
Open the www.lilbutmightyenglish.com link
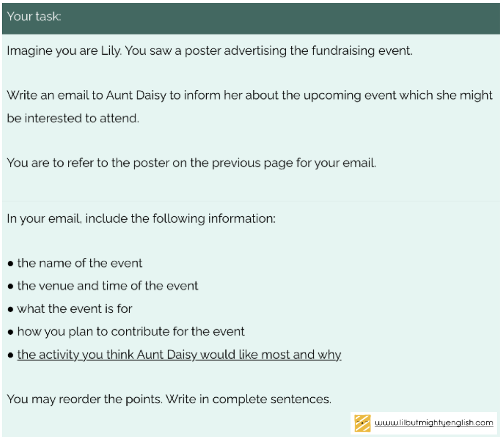pyautogui.click(x=434, y=423)
